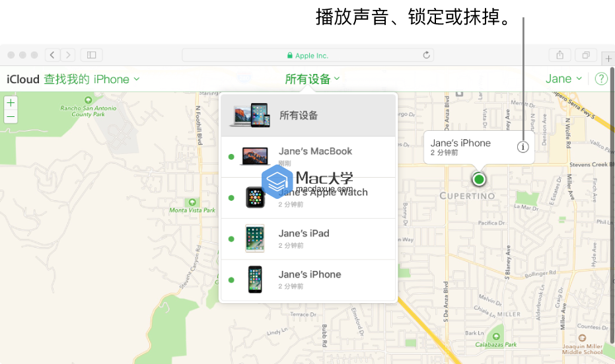This screenshot has width=615, height=364.
Task: Click Calabazas Park marker on map
Action: [x=496, y=336]
